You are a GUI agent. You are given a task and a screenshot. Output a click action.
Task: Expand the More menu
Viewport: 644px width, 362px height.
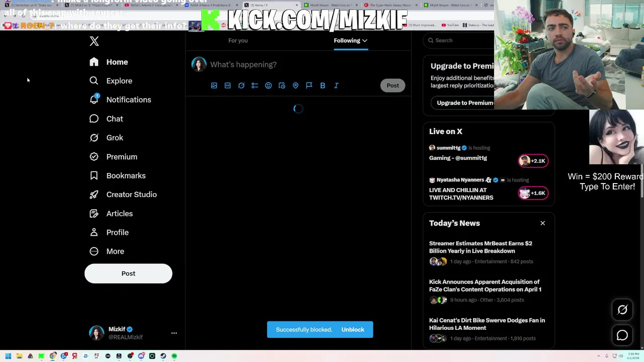point(107,251)
